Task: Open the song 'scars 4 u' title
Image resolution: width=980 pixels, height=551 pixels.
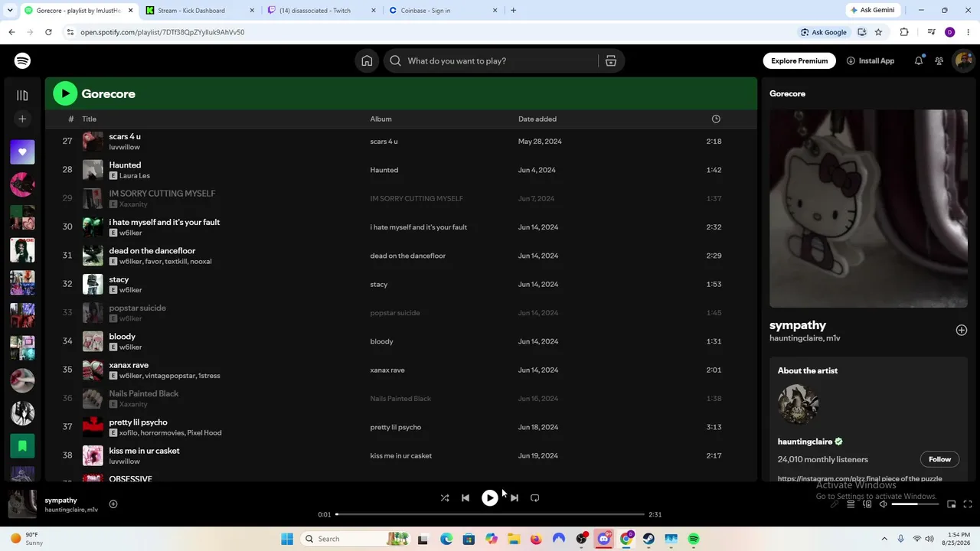Action: click(x=125, y=137)
